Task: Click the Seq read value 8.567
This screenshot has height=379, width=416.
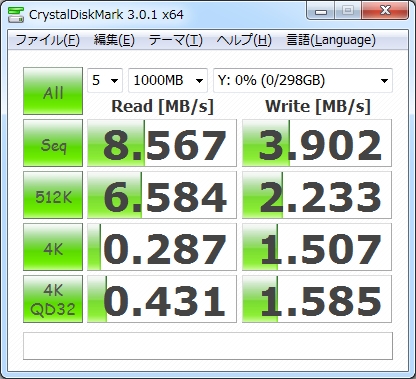Action: click(x=162, y=143)
